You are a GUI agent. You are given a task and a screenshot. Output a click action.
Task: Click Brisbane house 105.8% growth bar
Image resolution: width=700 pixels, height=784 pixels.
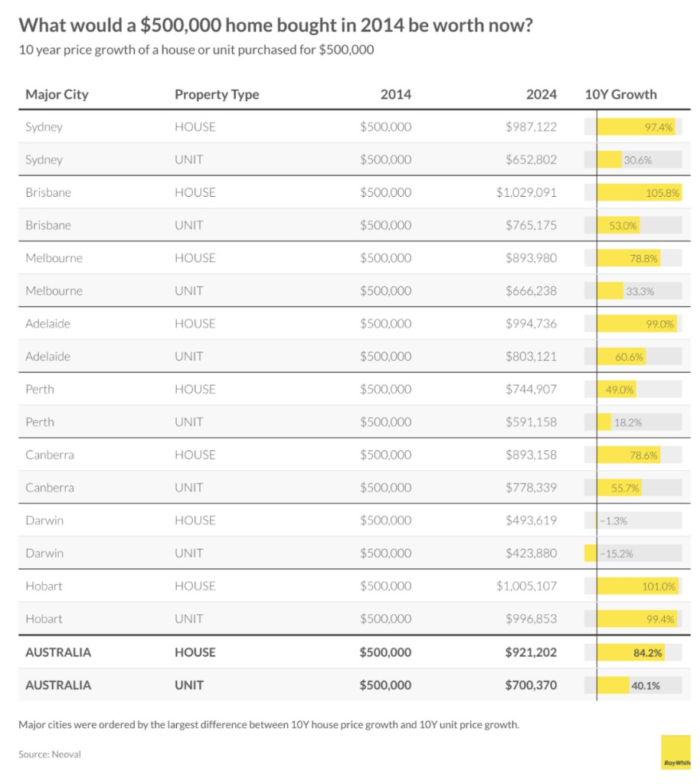(638, 193)
